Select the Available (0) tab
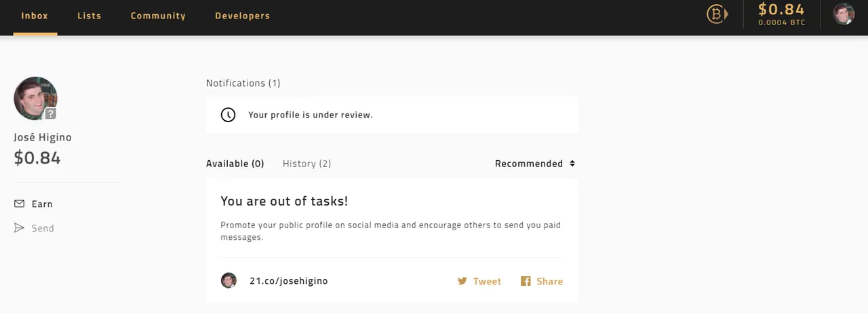The image size is (868, 313). (x=235, y=164)
